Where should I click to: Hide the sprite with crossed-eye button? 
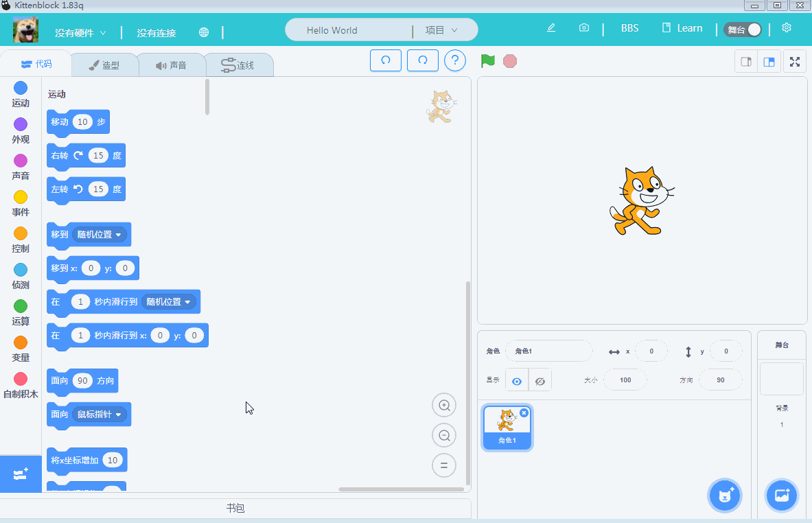tap(540, 381)
